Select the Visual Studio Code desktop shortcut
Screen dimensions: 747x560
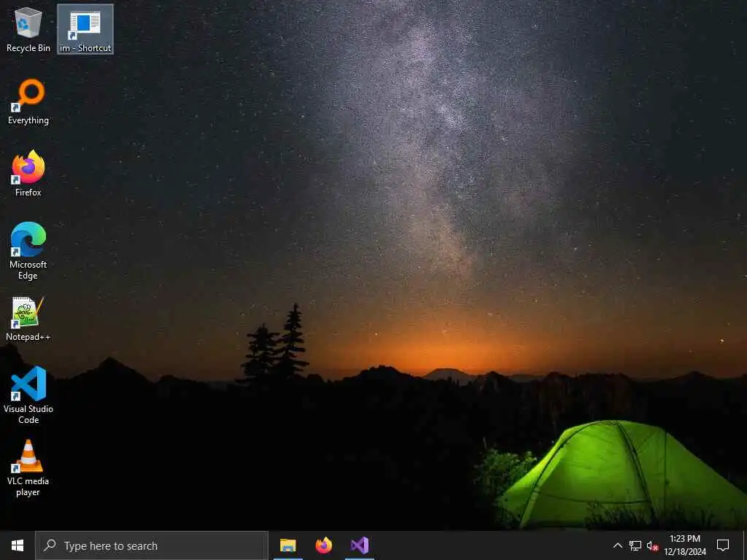(x=28, y=395)
